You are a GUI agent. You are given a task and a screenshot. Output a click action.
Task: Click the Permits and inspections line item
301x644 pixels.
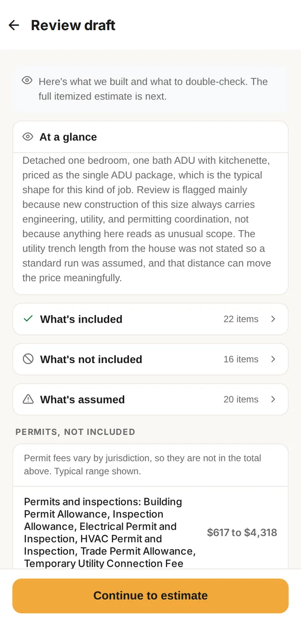110,532
